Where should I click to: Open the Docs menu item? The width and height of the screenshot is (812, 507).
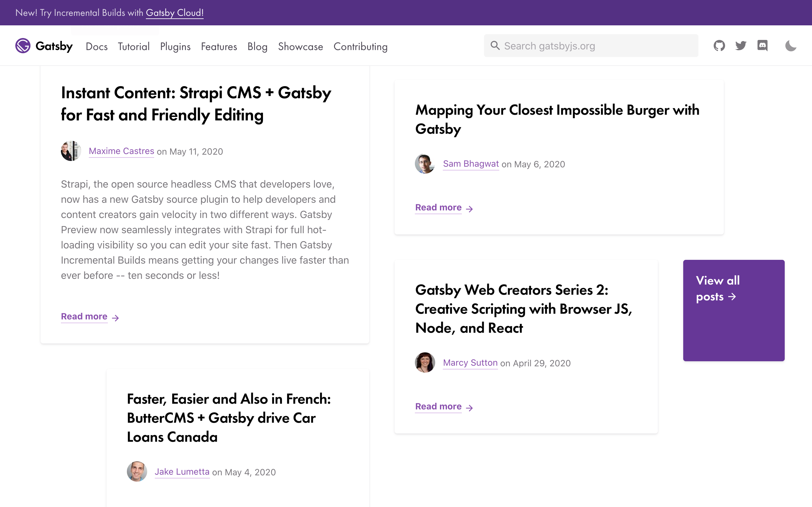[x=97, y=47]
